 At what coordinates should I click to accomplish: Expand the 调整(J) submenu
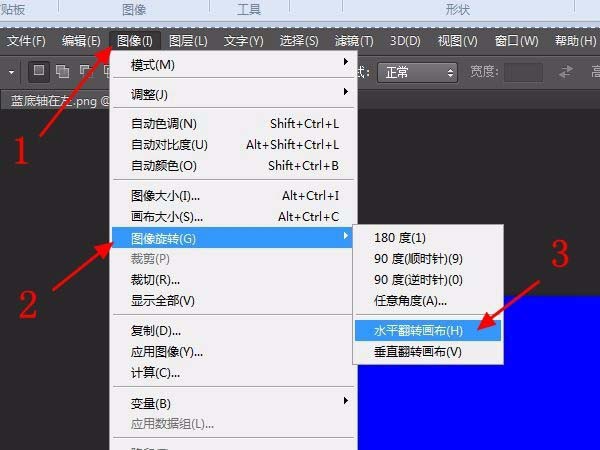click(x=235, y=94)
